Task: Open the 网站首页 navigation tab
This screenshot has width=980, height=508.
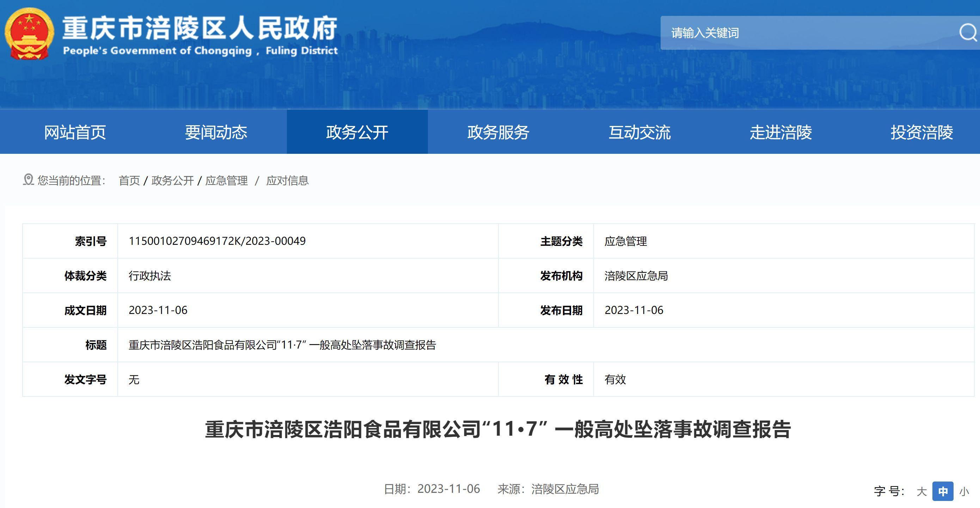Action: pos(75,132)
